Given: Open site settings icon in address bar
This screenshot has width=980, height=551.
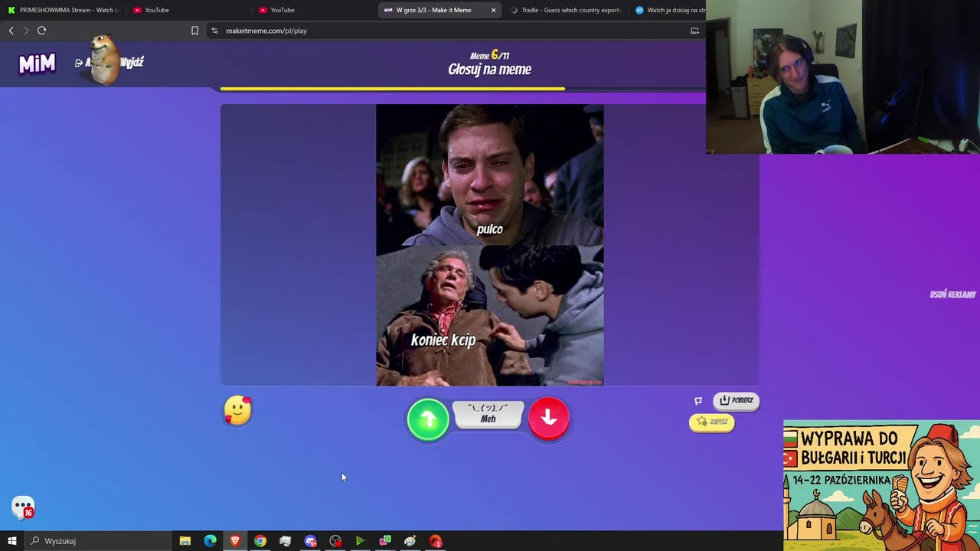Looking at the screenshot, I should tap(214, 31).
